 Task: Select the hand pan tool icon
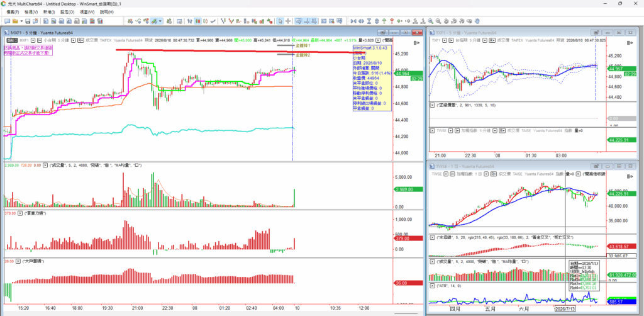(x=477, y=21)
